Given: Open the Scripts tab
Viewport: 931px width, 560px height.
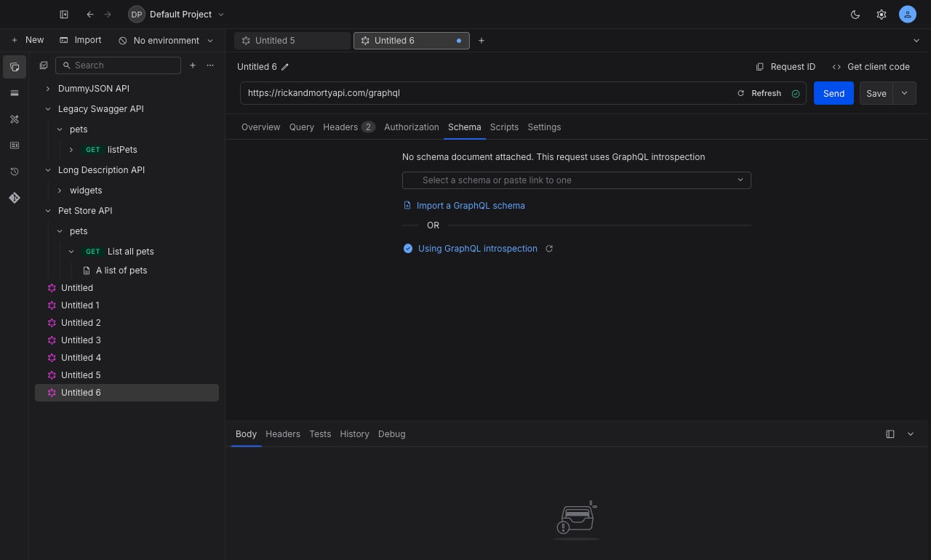Looking at the screenshot, I should pos(504,127).
